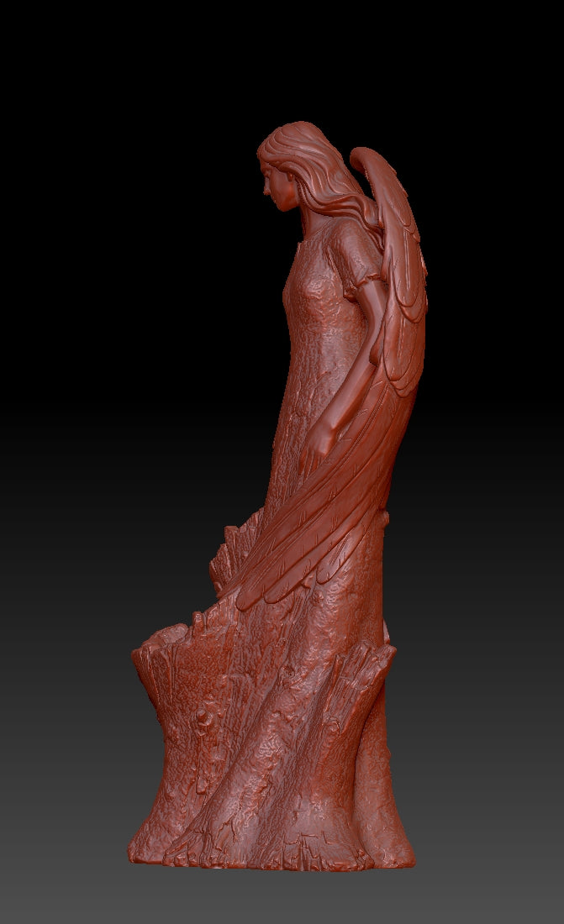Click the angel statue's face
Viewport: 564px width, 924px height.
click(277, 186)
